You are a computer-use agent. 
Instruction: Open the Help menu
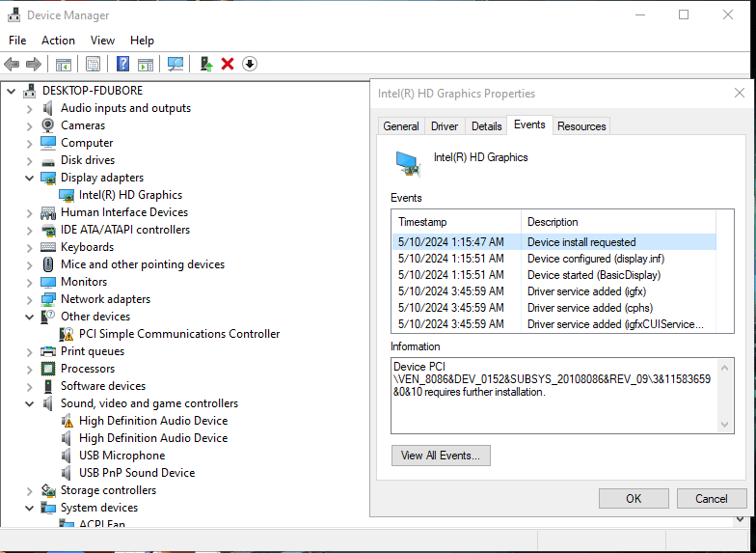click(142, 41)
